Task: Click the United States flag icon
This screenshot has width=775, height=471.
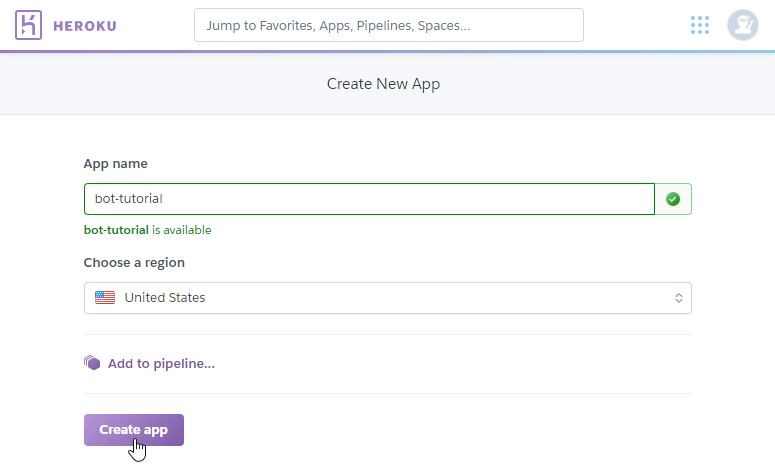Action: click(x=105, y=298)
